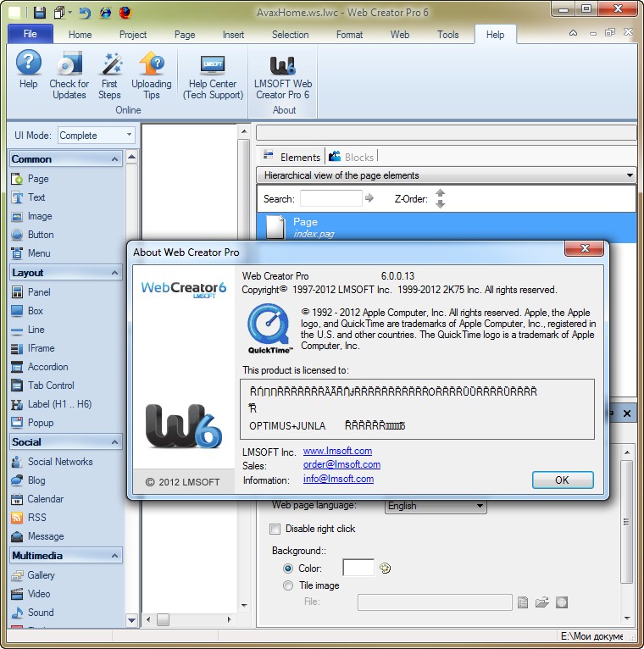This screenshot has width=644, height=649.
Task: Insert an Image element
Action: (x=32, y=216)
